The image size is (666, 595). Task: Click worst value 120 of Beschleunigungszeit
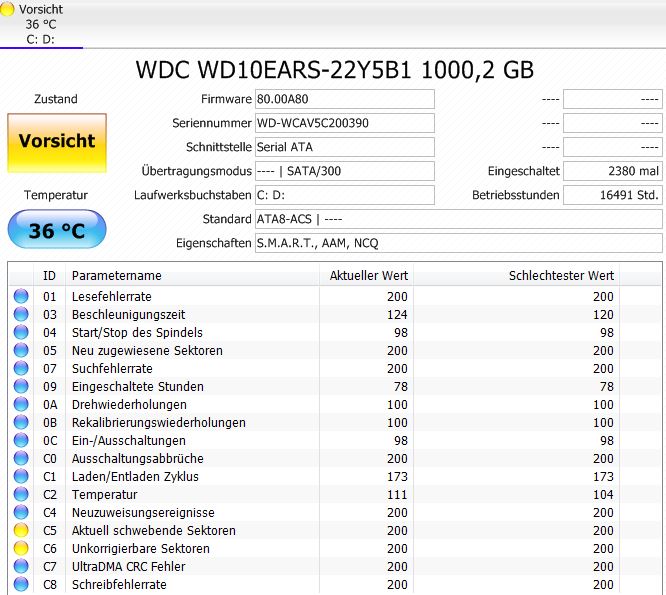(603, 315)
